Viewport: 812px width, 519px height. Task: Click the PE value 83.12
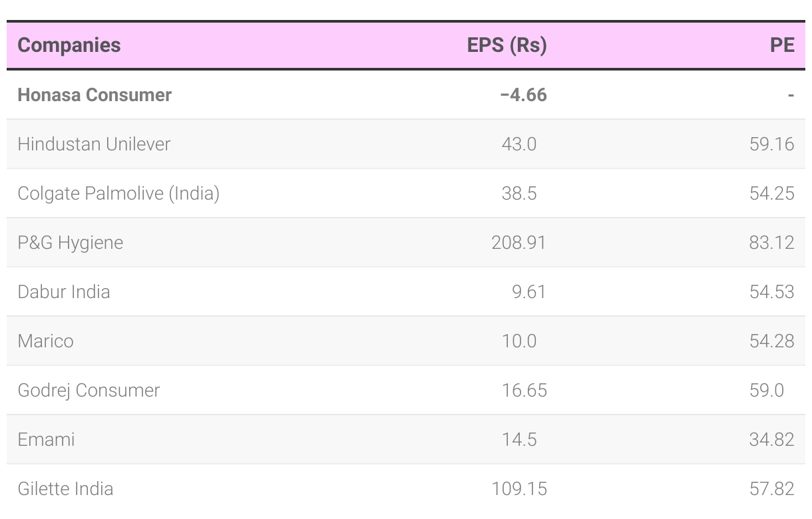(771, 243)
